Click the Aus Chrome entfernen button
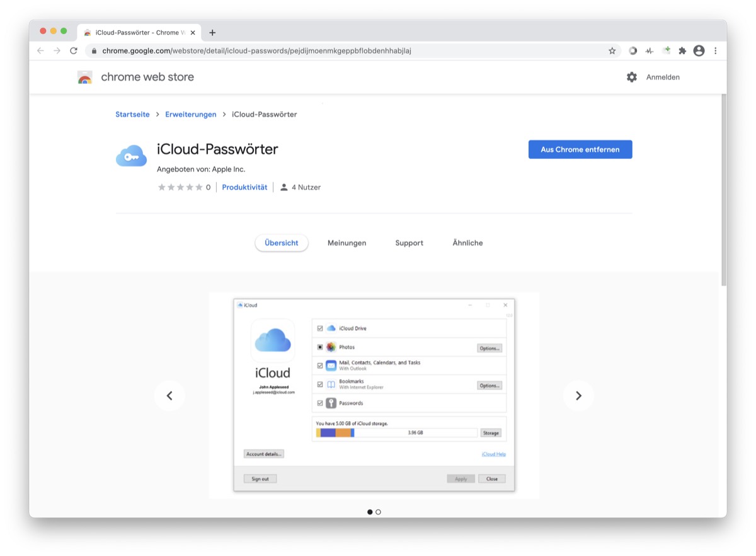The width and height of the screenshot is (756, 556). (580, 149)
